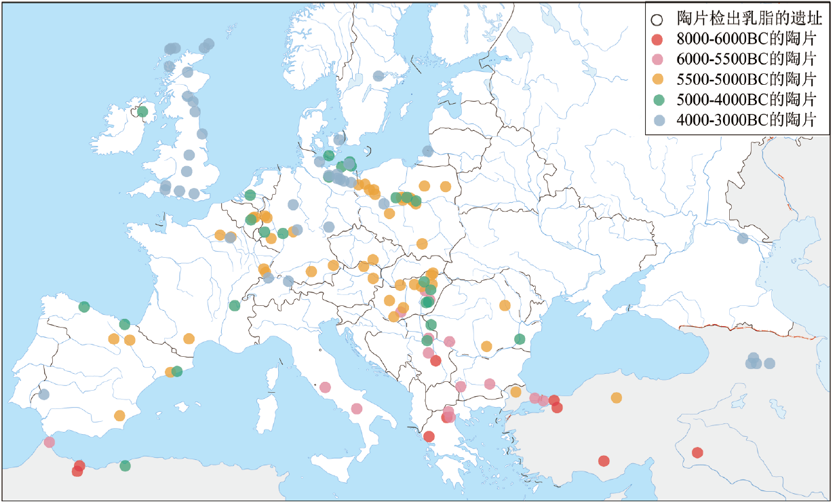Image resolution: width=837 pixels, height=504 pixels.
Task: Select the pink marker near Strait of Gibraltar
Action: coord(49,442)
